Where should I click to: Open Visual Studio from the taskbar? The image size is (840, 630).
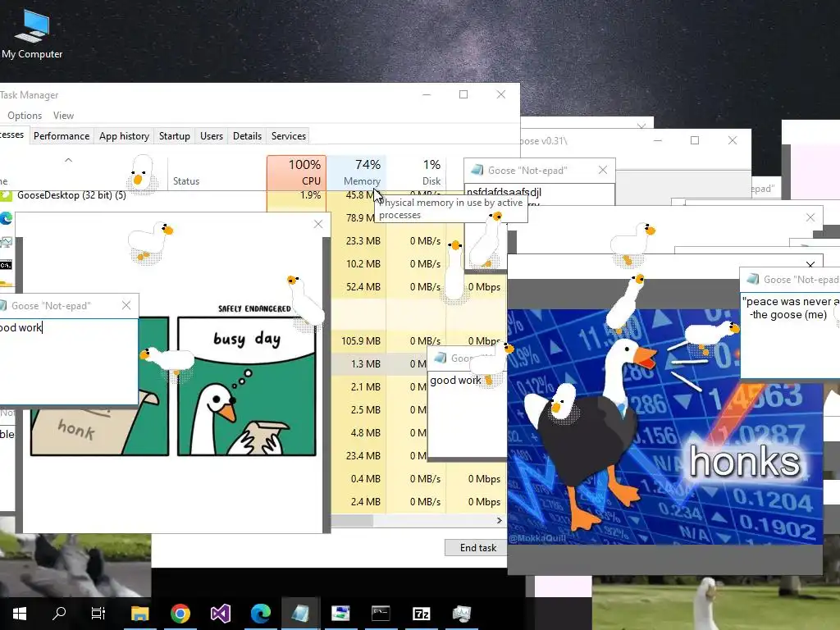pyautogui.click(x=220, y=613)
